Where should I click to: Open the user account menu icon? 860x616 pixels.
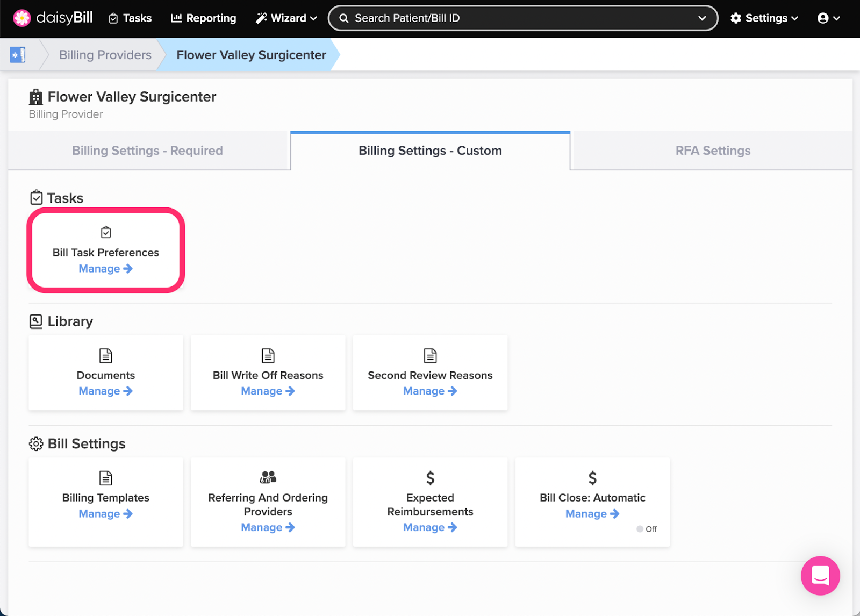click(x=828, y=18)
